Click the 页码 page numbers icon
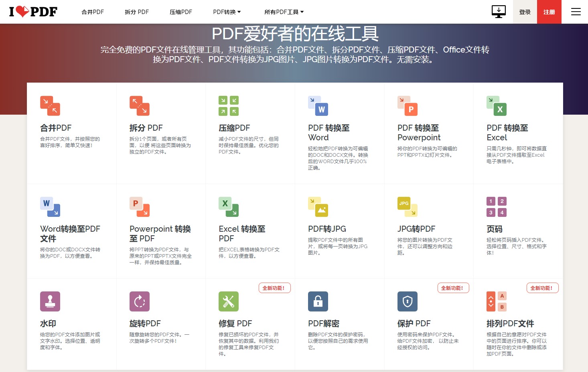Image resolution: width=588 pixels, height=372 pixels. [497, 207]
